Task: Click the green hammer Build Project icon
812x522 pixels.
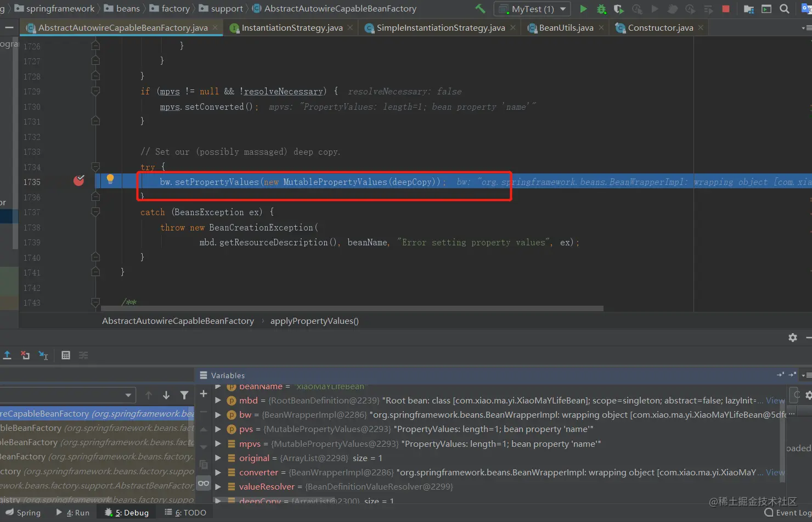Action: (480, 9)
